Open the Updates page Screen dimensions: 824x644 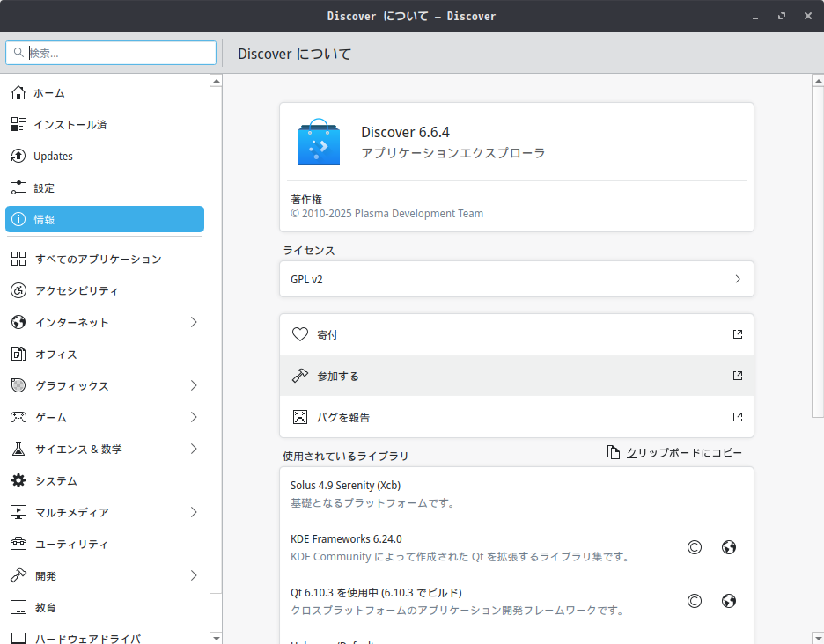[x=105, y=156]
